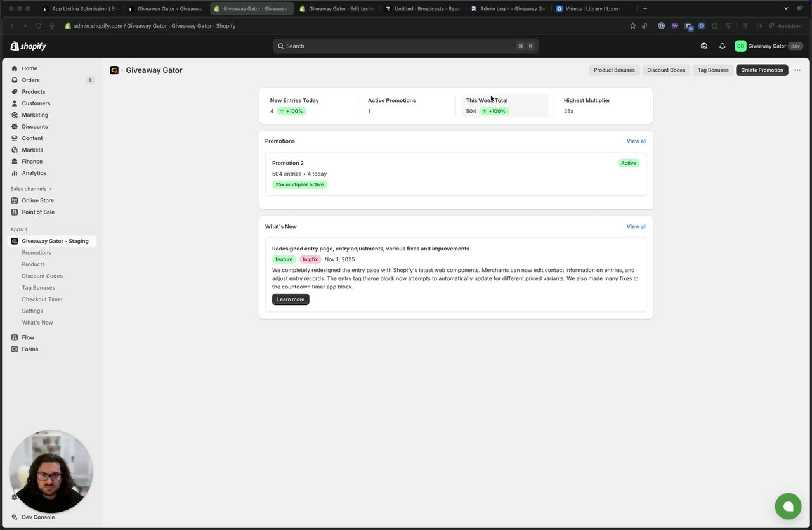This screenshot has width=812, height=530.
Task: Click the presenter webcam bubble
Action: point(51,472)
